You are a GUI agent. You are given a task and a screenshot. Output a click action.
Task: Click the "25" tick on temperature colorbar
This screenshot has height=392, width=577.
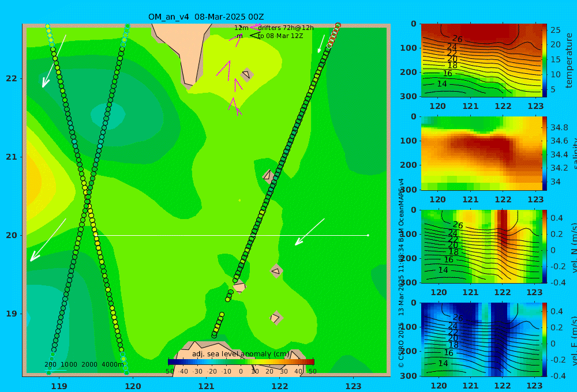coord(555,30)
